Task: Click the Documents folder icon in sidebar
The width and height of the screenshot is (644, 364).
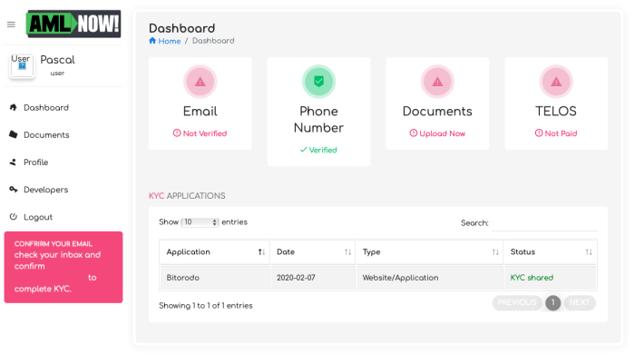Action: [x=13, y=134]
